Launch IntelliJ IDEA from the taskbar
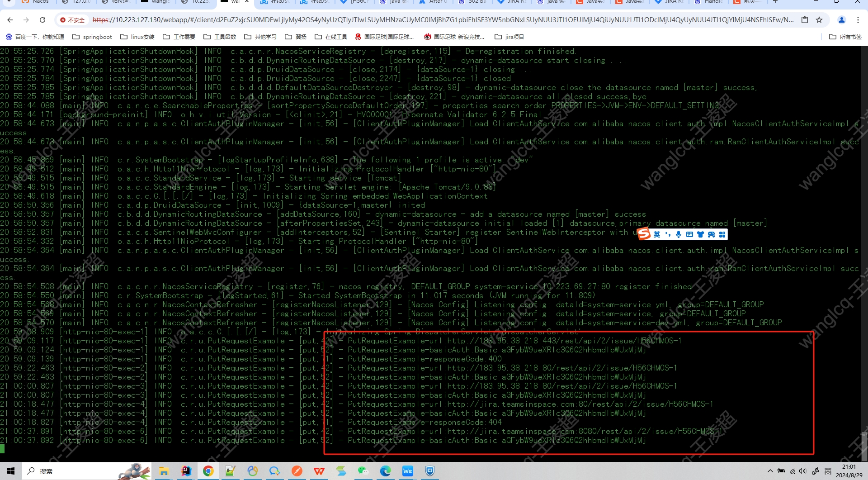This screenshot has height=480, width=868. click(186, 471)
